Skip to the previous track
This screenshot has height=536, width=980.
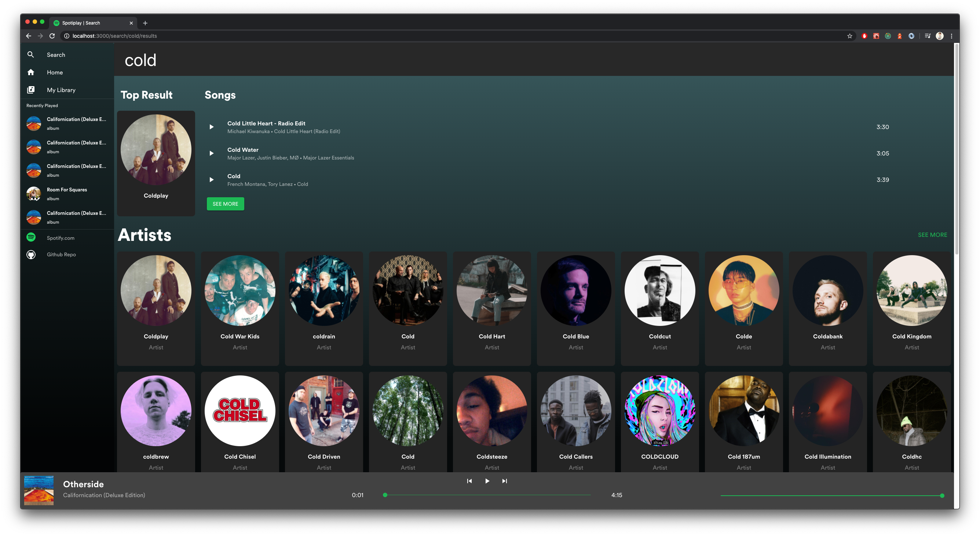tap(469, 481)
